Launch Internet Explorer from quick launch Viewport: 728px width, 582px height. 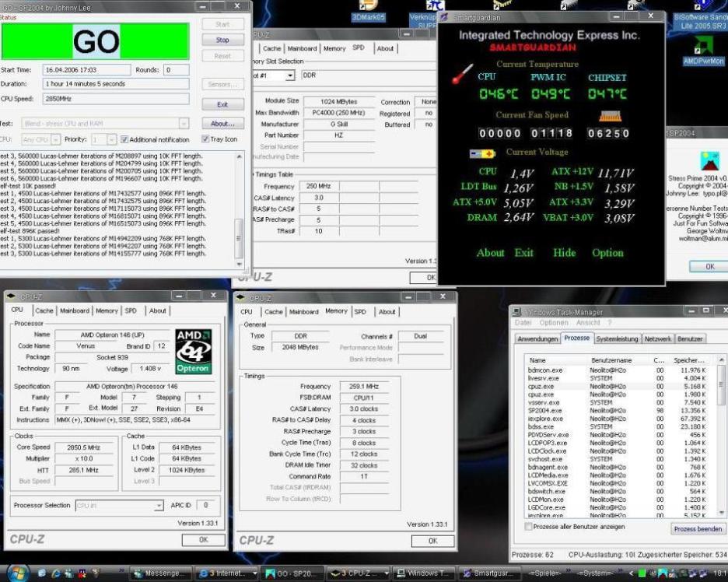click(56, 573)
